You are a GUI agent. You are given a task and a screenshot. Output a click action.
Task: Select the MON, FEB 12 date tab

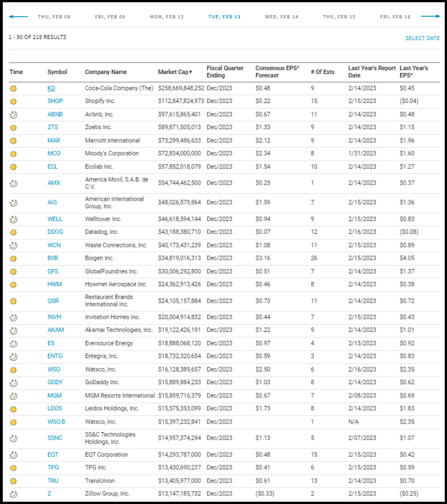click(x=167, y=17)
